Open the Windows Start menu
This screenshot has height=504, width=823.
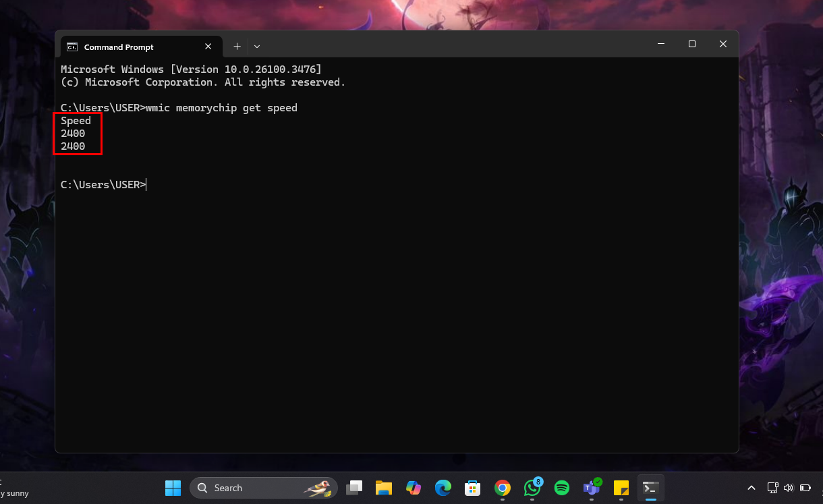coord(173,488)
